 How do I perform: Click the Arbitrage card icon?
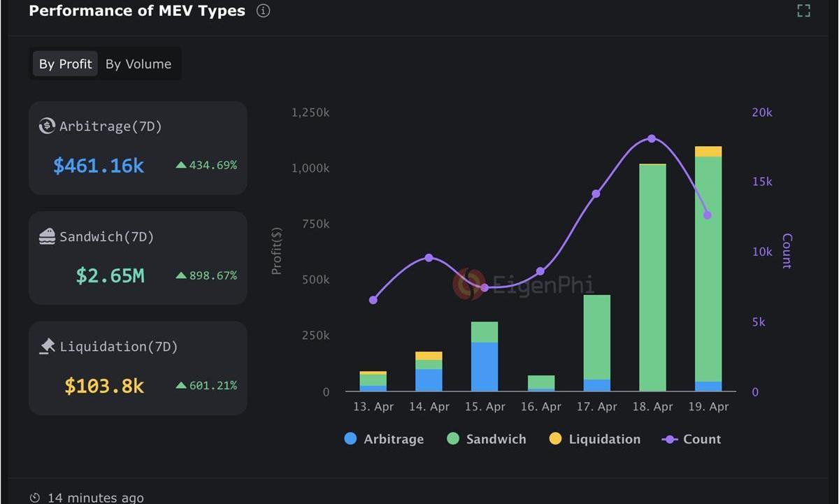point(47,127)
